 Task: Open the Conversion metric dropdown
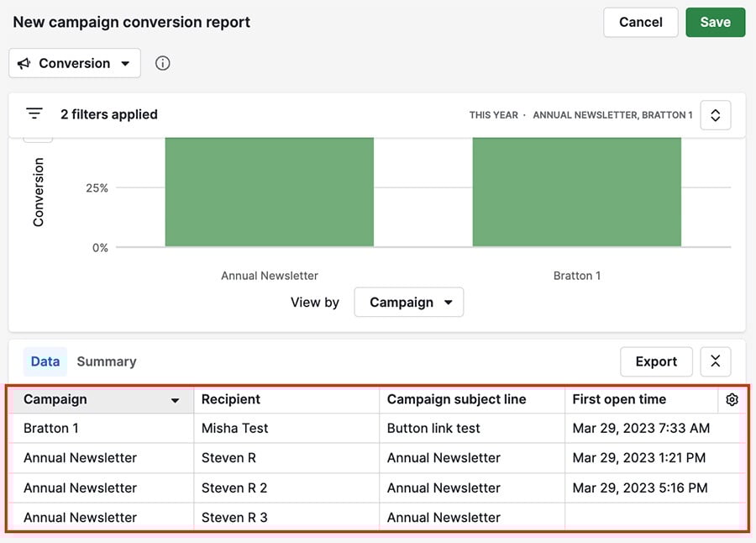click(x=74, y=63)
